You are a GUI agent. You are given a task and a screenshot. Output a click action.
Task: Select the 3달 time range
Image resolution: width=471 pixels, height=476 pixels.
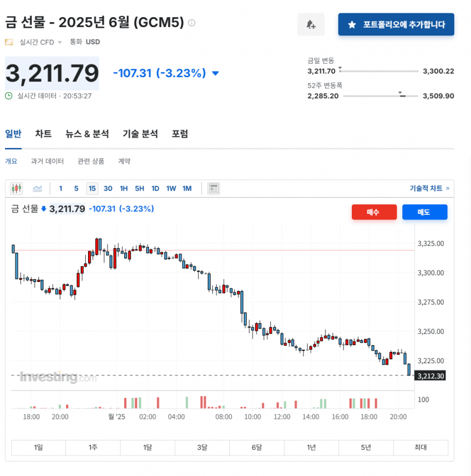[x=202, y=448]
